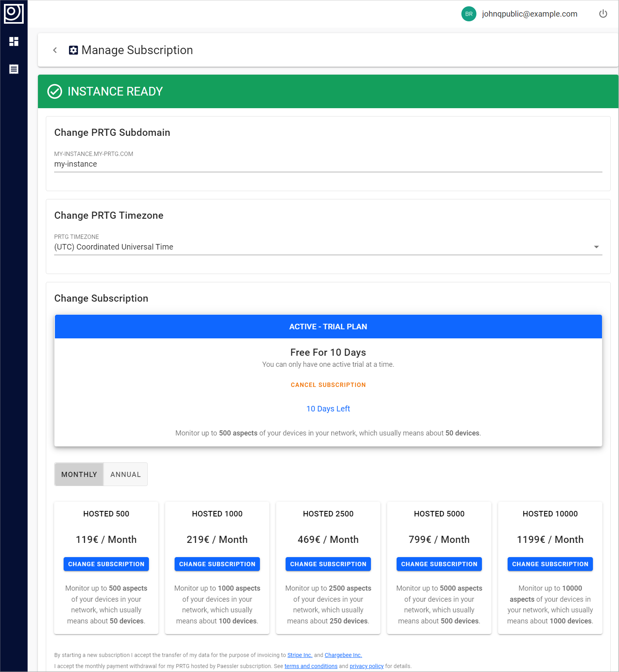Open the terms and conditions link
Image resolution: width=619 pixels, height=672 pixels.
point(311,666)
